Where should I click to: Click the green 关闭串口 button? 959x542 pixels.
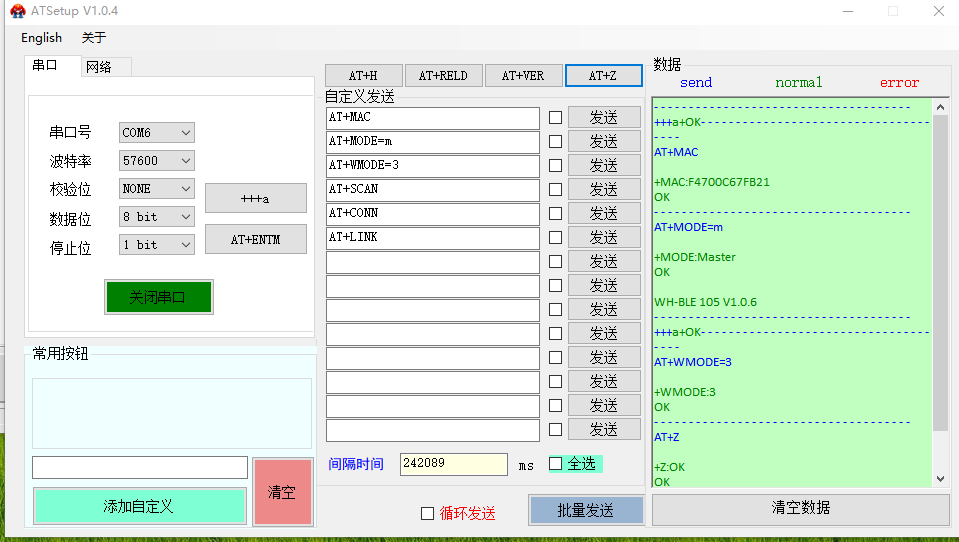coord(158,297)
